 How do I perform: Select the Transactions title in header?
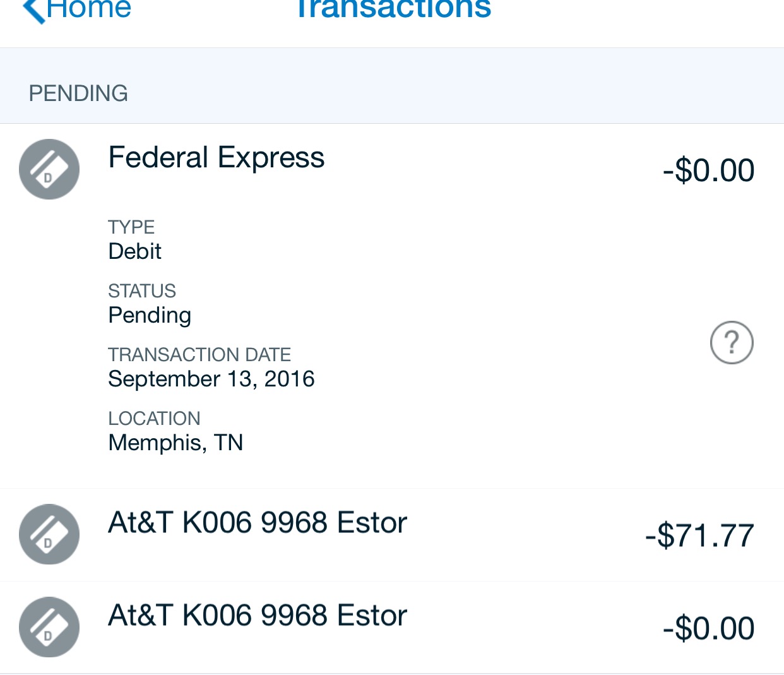tap(393, 9)
